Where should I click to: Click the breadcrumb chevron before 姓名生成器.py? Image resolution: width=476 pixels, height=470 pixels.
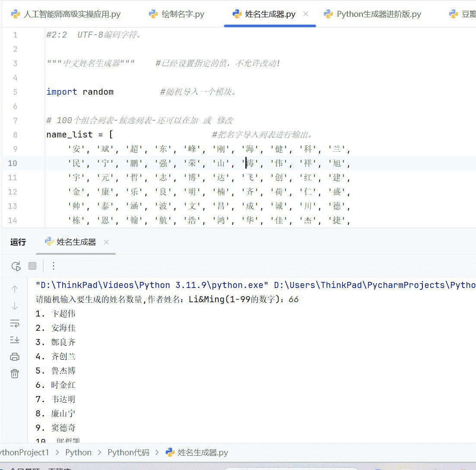pyautogui.click(x=157, y=452)
